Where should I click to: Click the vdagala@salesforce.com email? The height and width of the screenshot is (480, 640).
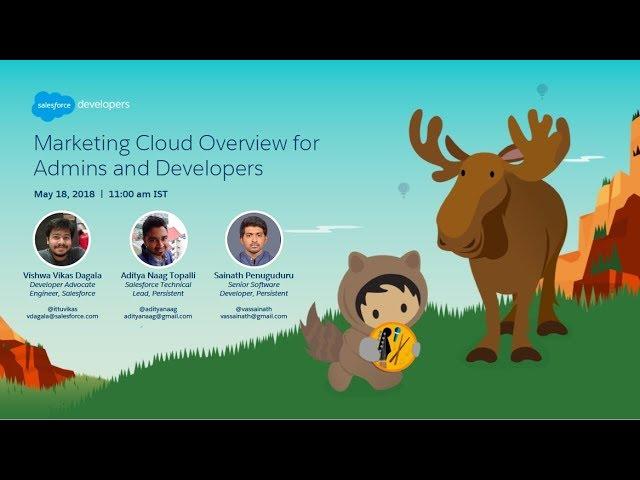point(62,316)
